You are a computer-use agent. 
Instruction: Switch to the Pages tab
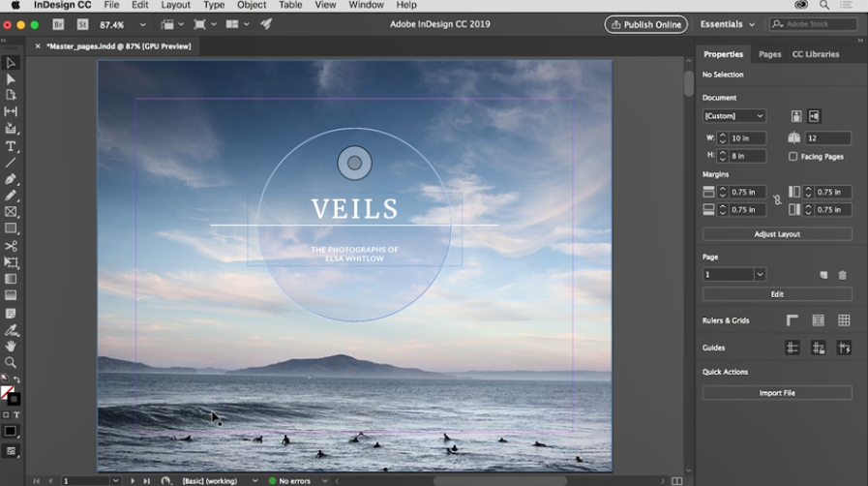click(769, 54)
